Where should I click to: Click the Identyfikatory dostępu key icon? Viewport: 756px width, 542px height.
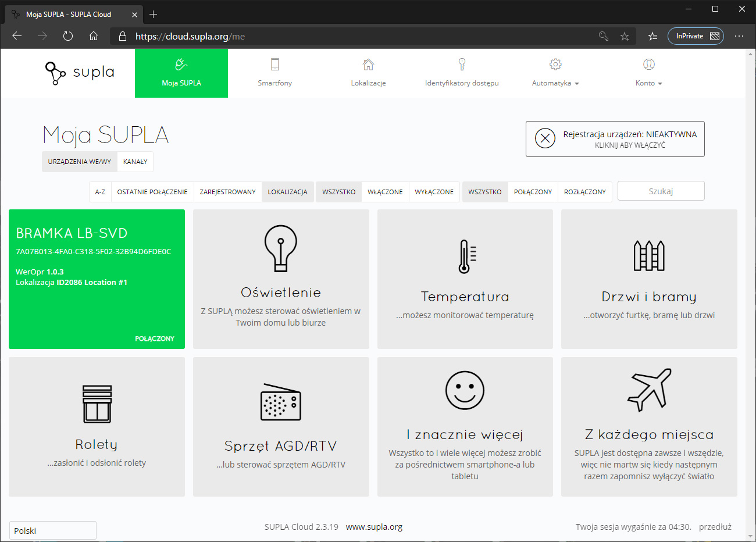[462, 64]
